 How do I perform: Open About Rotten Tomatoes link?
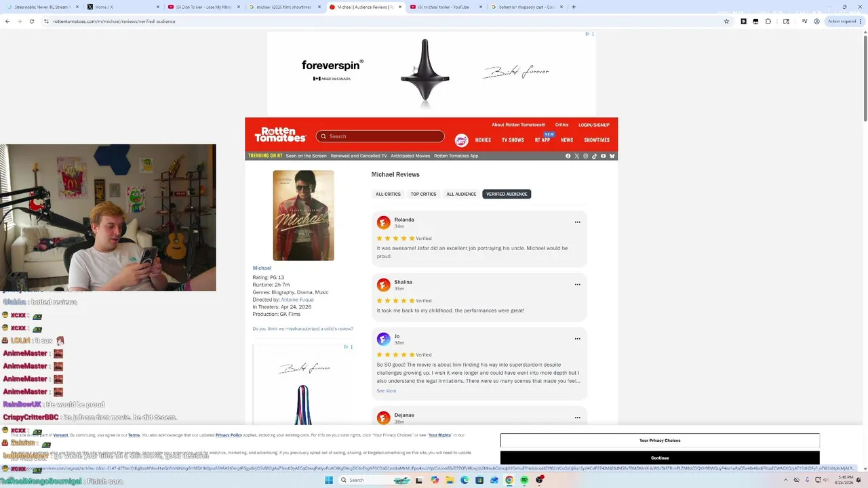[518, 125]
